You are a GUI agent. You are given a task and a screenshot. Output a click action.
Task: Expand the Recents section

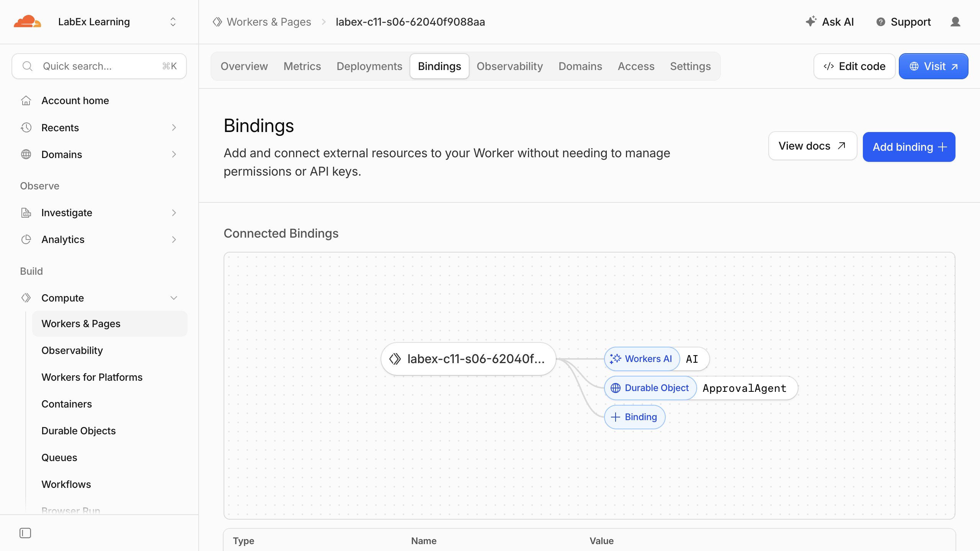(174, 127)
